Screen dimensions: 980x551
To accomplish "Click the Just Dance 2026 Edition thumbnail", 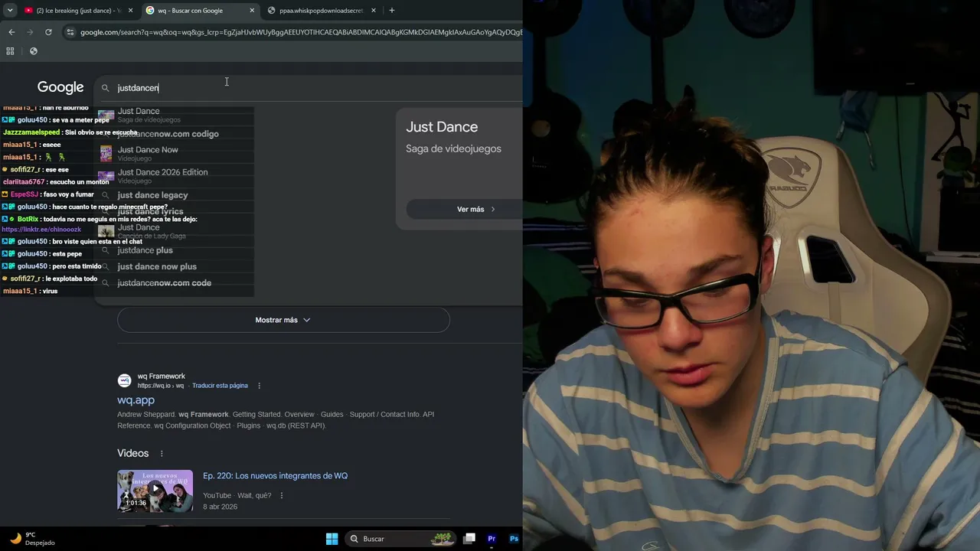I will pos(106,176).
